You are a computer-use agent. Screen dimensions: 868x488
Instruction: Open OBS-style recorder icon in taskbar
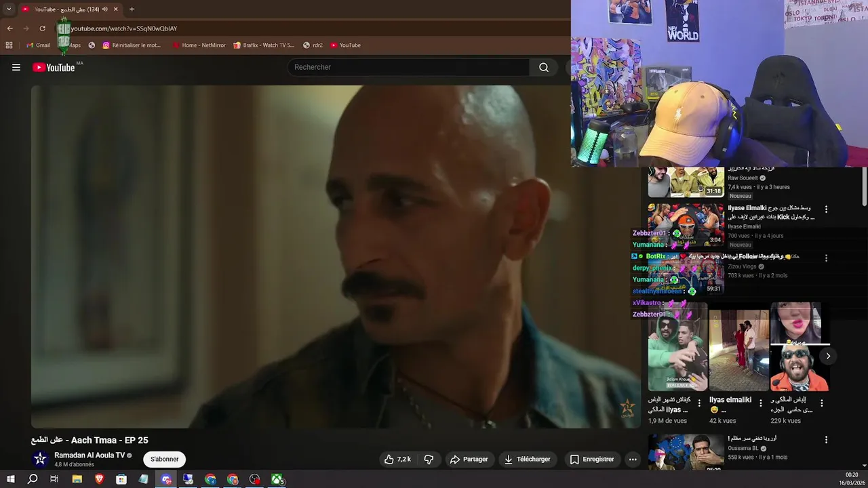pos(255,479)
